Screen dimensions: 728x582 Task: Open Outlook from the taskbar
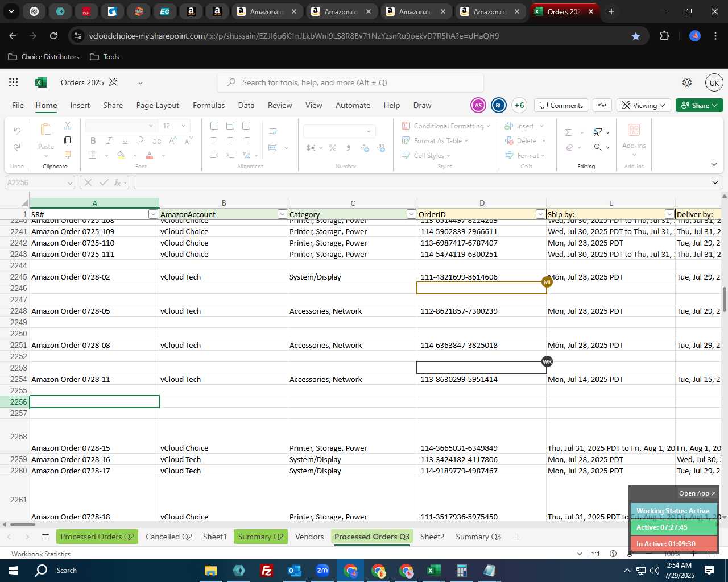click(x=294, y=571)
